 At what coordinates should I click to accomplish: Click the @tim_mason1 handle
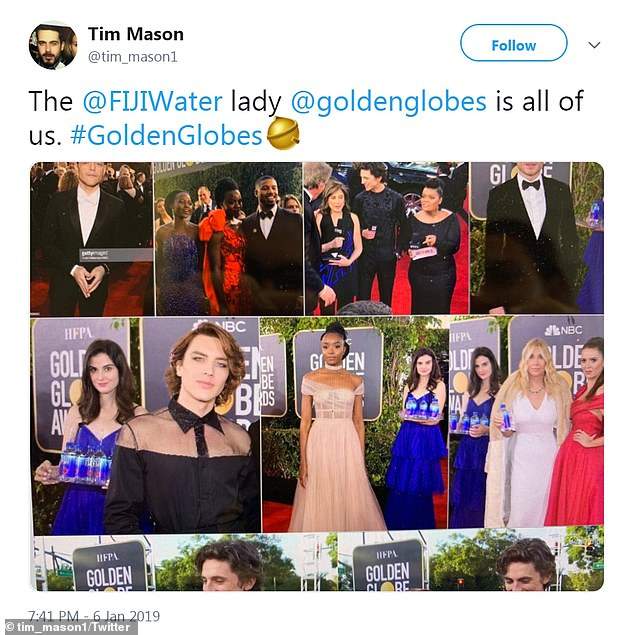pyautogui.click(x=132, y=57)
